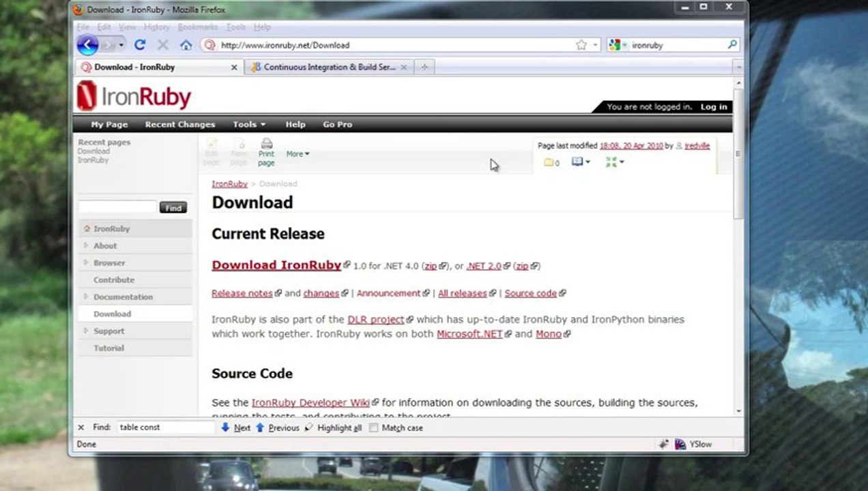Viewport: 868px width, 491px height.
Task: Click the sidebar search input field
Action: click(x=117, y=207)
